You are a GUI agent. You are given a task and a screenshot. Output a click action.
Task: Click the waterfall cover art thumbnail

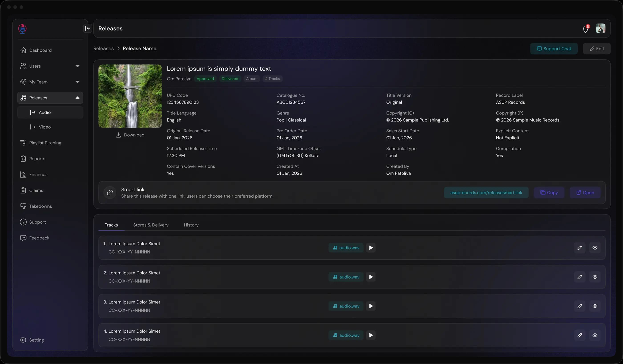tap(130, 96)
